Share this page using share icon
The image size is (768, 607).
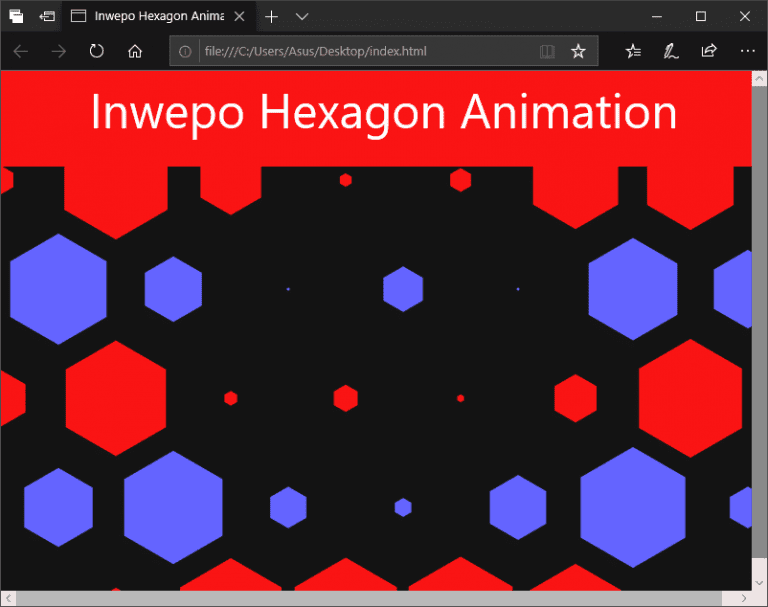(709, 51)
